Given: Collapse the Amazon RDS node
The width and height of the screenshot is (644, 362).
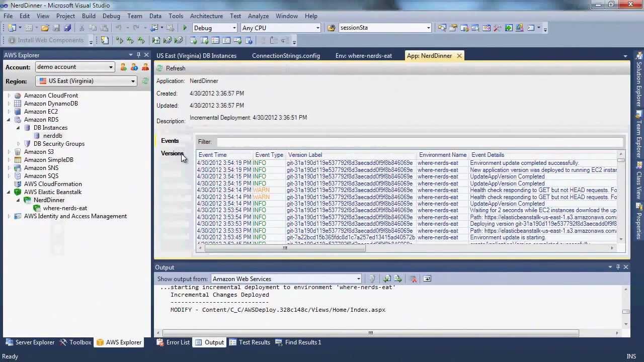Looking at the screenshot, I should [x=9, y=120].
